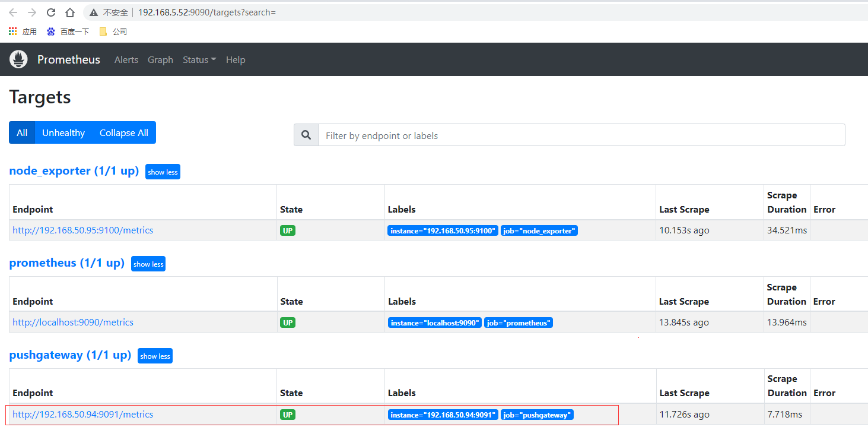Reload the page with refresh icon
The width and height of the screenshot is (868, 430).
51,12
